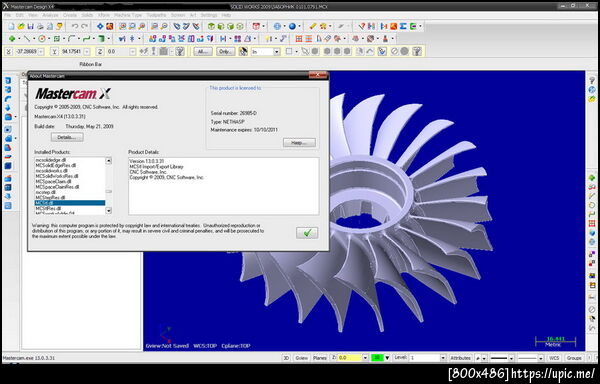
Task: Click the blue Fit to screen icon
Action: click(x=100, y=26)
